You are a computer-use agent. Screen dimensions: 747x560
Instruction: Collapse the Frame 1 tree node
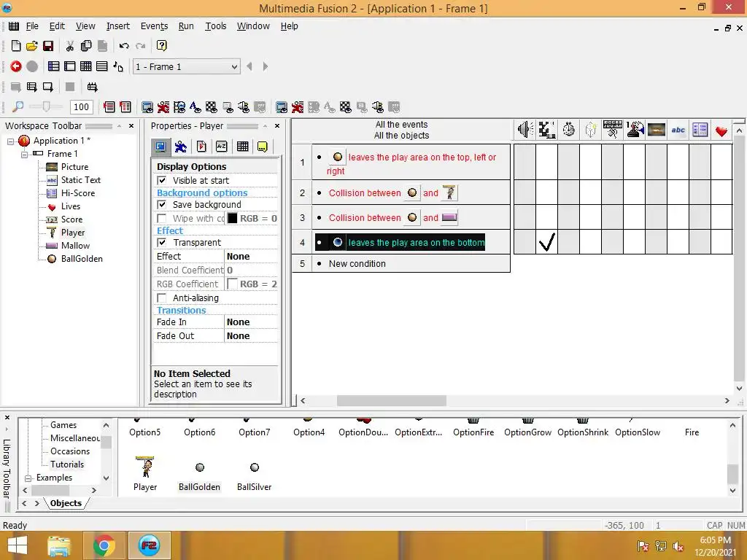24,154
